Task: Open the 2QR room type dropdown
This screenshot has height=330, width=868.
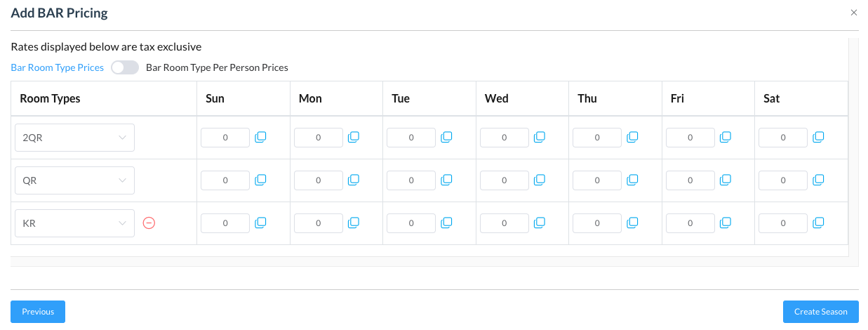Action: coord(74,138)
